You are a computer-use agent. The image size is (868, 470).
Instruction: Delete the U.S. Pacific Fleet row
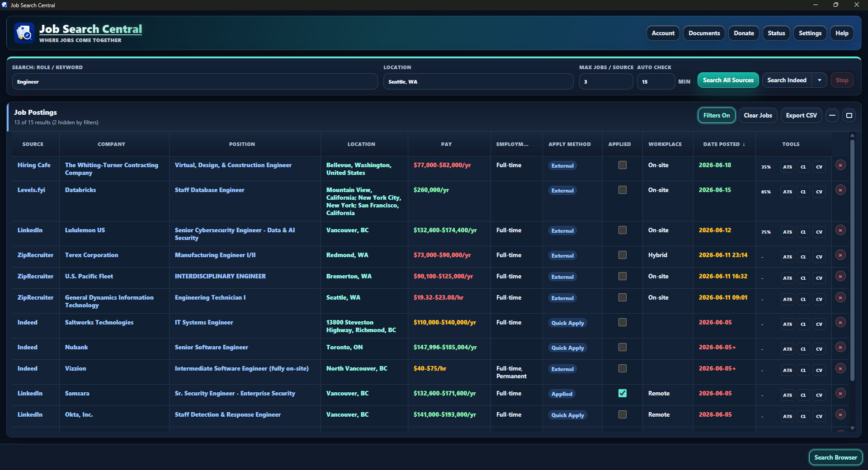click(x=840, y=277)
